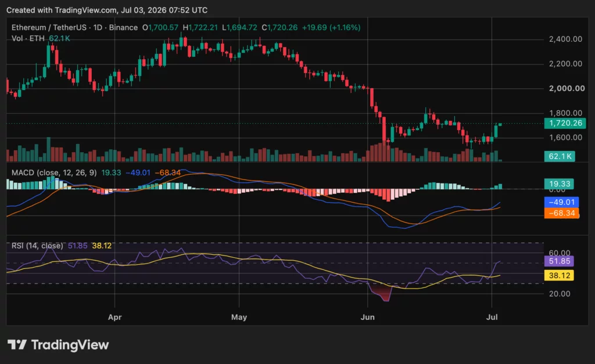Click the green 1,720.26 price tag on axis

(565, 123)
